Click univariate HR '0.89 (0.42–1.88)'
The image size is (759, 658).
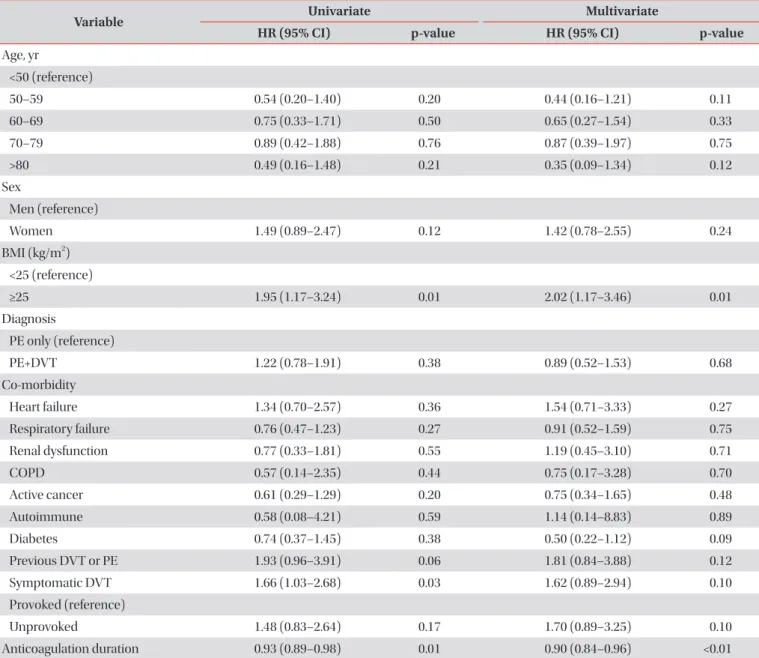[x=298, y=143]
